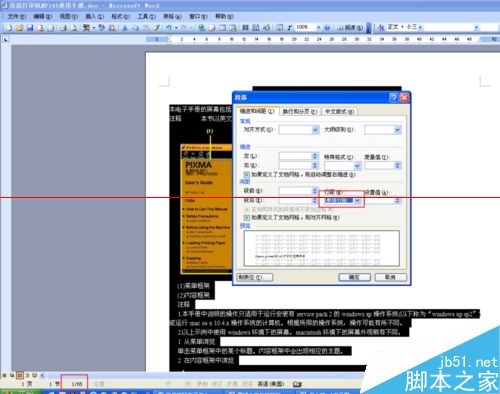Open the 大纲级别 outline level dropdown
This screenshot has width=500, height=394.
(397, 130)
